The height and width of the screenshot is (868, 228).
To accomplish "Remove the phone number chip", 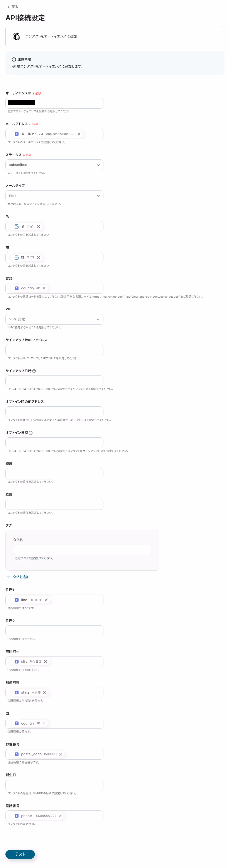I will point(61,816).
